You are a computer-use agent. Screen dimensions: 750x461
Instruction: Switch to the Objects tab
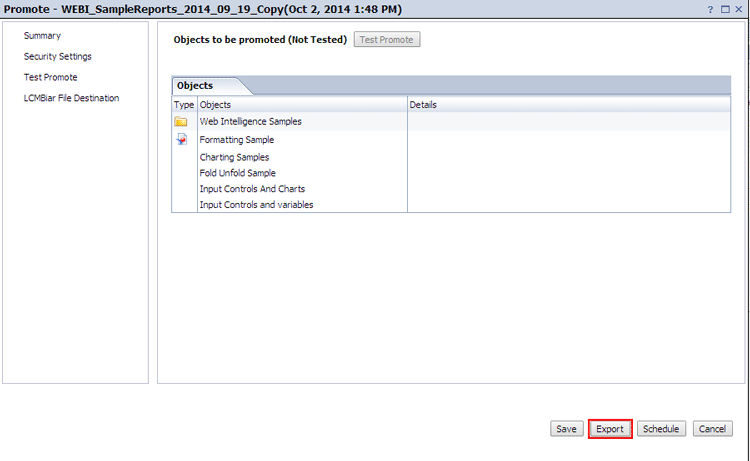(x=195, y=86)
